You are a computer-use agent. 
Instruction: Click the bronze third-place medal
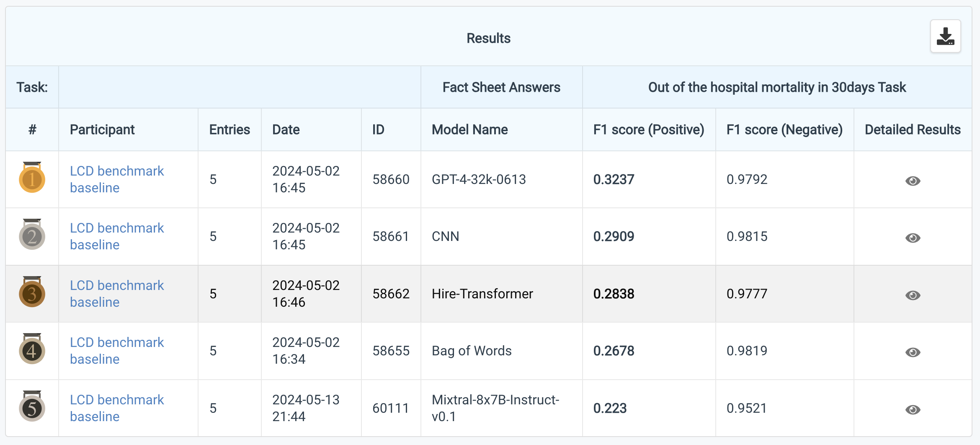pyautogui.click(x=32, y=292)
